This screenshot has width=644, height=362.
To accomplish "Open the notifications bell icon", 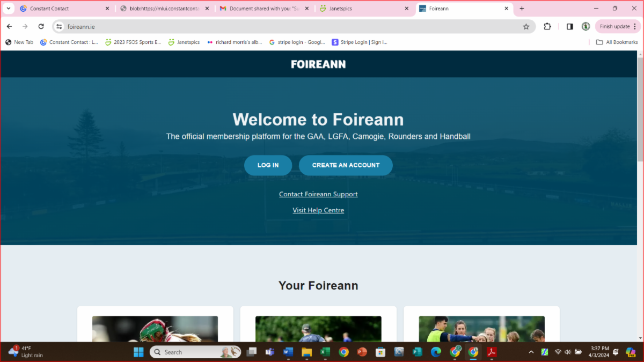I will click(616, 352).
